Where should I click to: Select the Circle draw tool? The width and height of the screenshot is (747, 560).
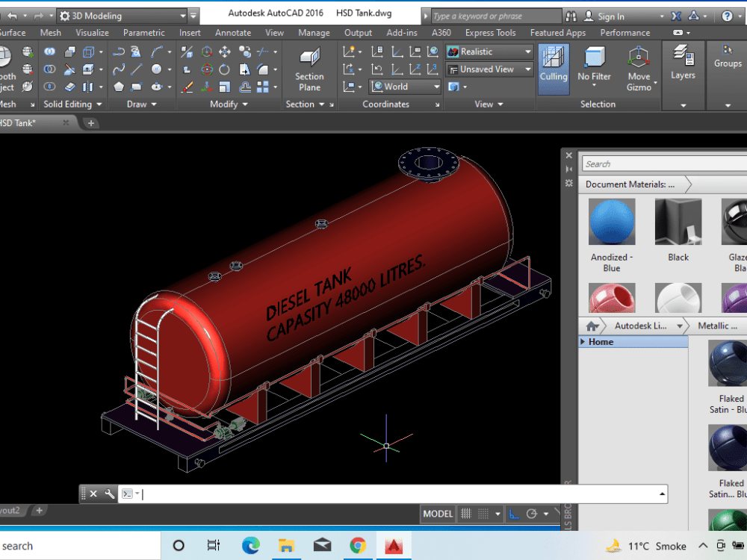pyautogui.click(x=156, y=69)
